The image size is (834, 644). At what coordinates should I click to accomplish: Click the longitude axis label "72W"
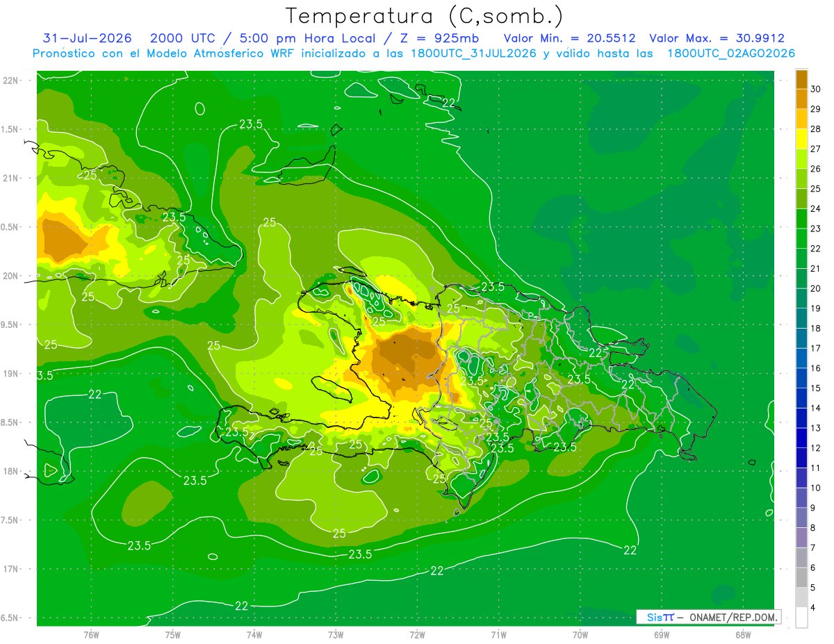point(417,635)
